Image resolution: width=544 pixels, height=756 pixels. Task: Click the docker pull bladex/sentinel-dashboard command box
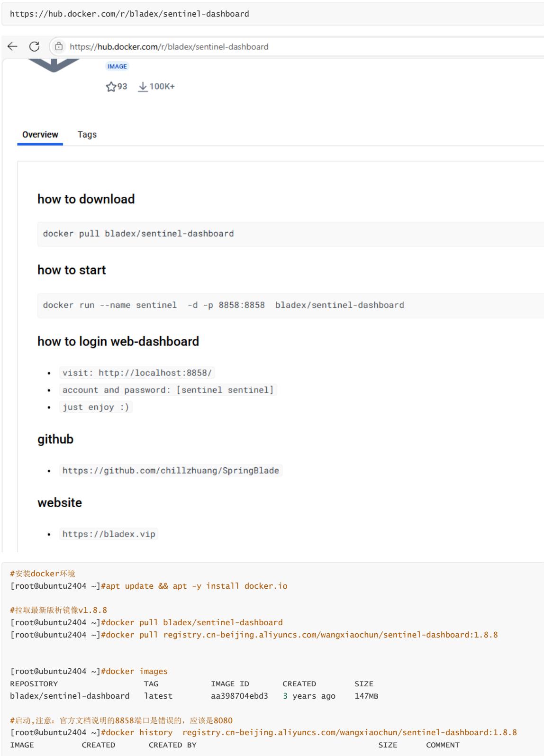coord(290,234)
